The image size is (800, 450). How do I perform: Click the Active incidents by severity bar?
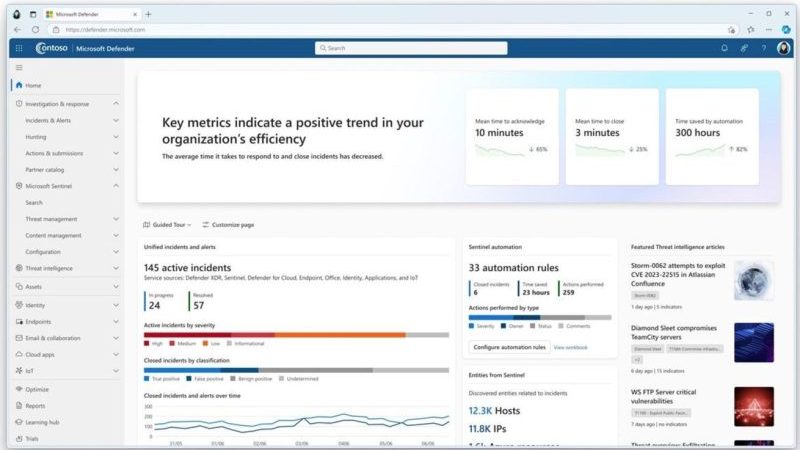pos(296,335)
